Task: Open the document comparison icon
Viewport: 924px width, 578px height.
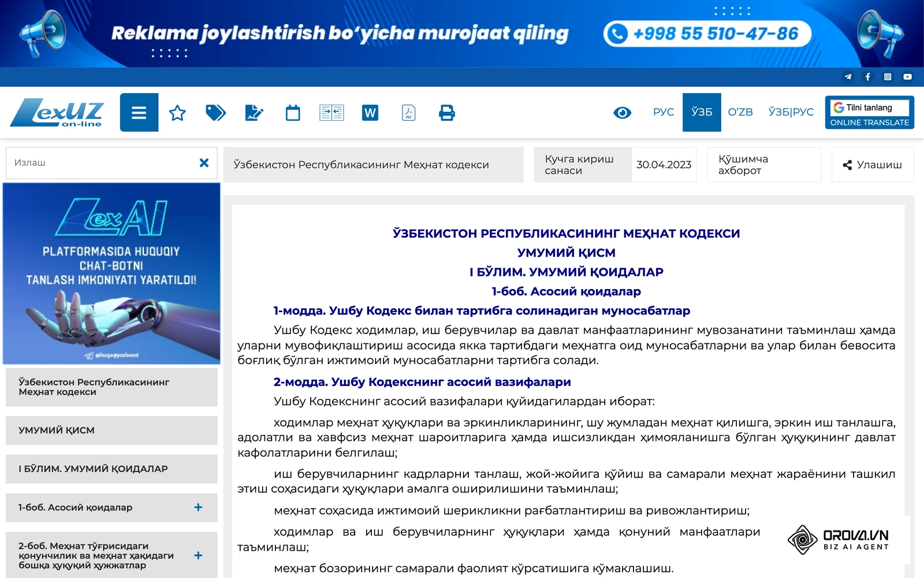Action: coord(331,113)
